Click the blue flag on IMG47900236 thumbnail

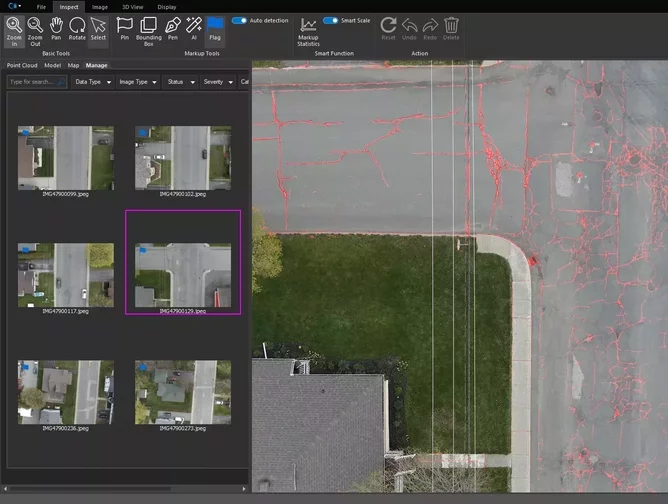coord(26,367)
